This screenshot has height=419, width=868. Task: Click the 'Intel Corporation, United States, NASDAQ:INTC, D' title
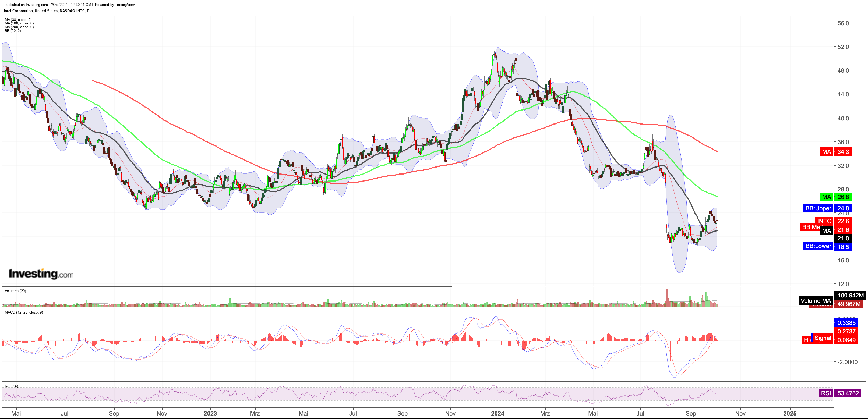[47, 11]
